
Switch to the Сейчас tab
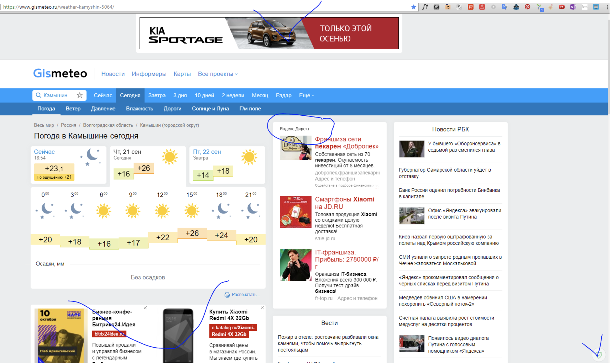tap(103, 96)
